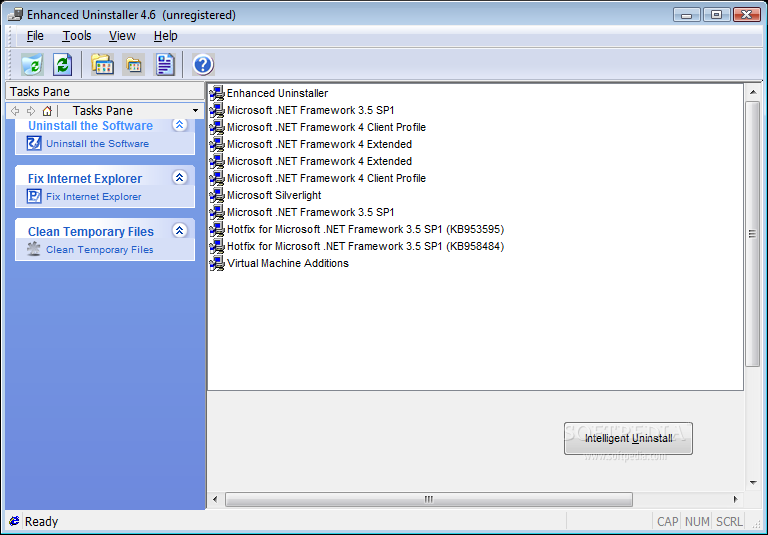Screen dimensions: 768x535
Task: Click the recycle bin refresh toolbar icon
Action: 32,65
